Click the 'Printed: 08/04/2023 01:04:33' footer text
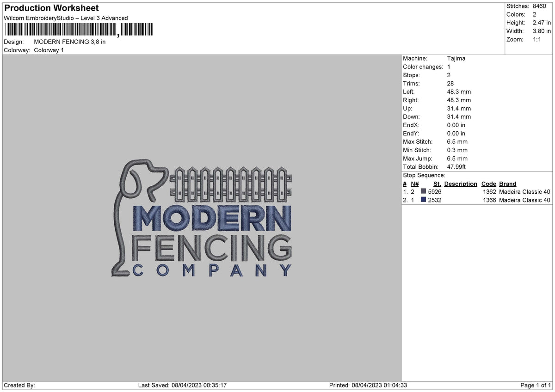The height and width of the screenshot is (392, 555). pyautogui.click(x=368, y=385)
